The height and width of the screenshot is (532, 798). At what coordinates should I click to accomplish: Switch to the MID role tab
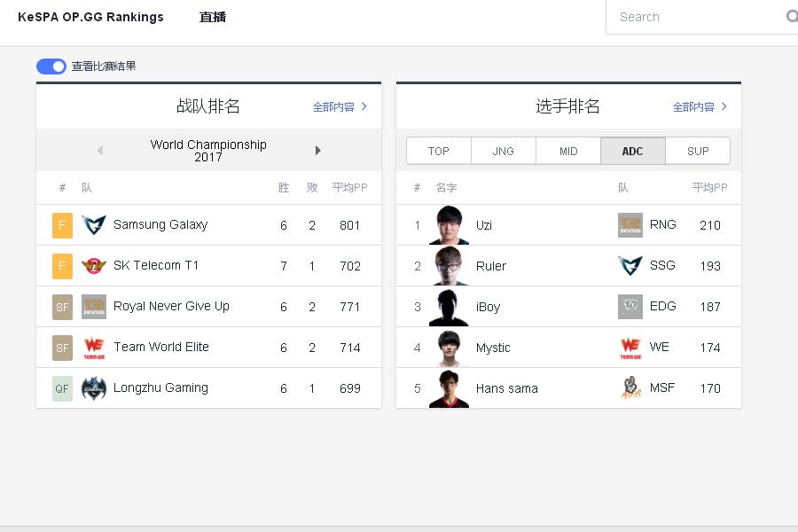[x=568, y=151]
